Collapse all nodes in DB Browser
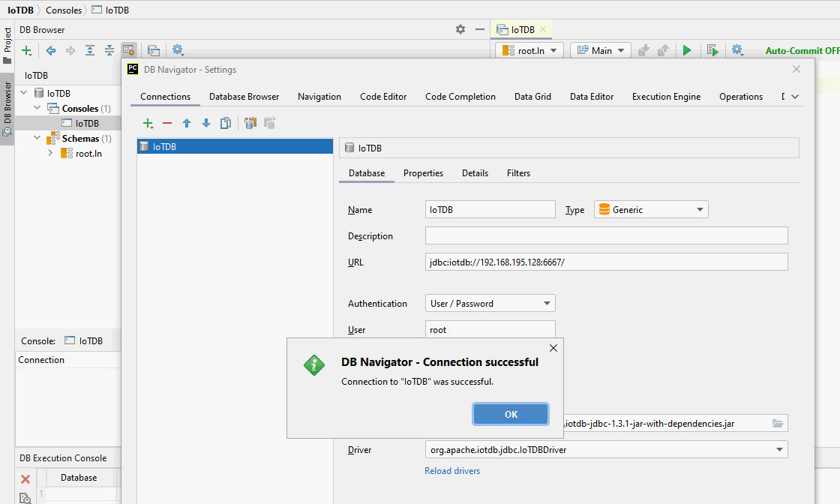Viewport: 840px width, 504px height. coord(109,50)
